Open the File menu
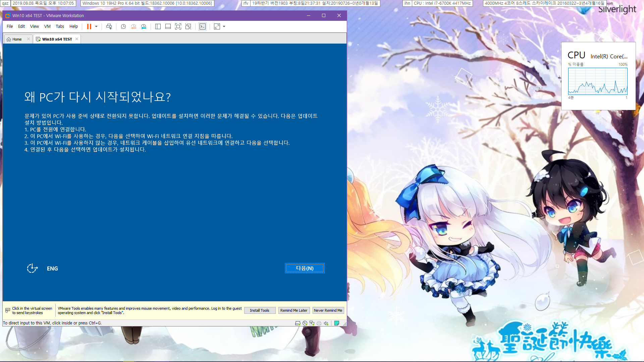 10,26
